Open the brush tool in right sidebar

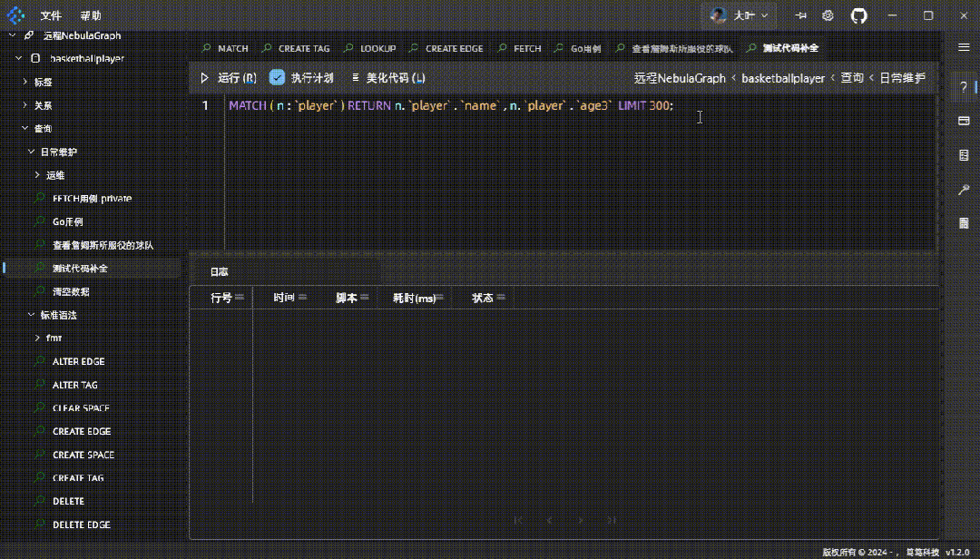964,189
